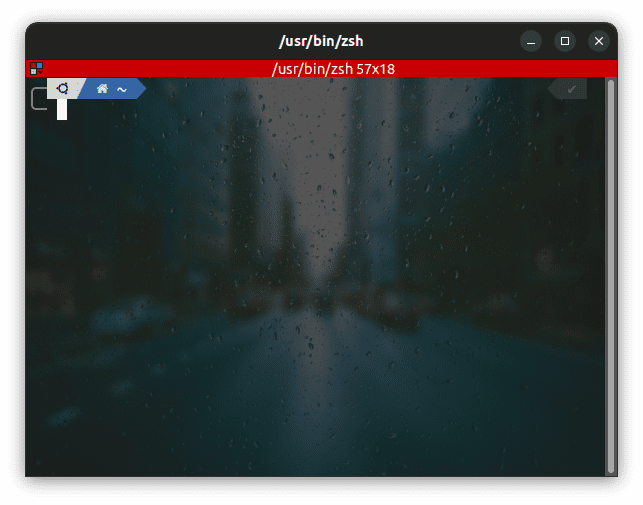
Task: Click the blue prompt segment arrow tip
Action: point(141,89)
